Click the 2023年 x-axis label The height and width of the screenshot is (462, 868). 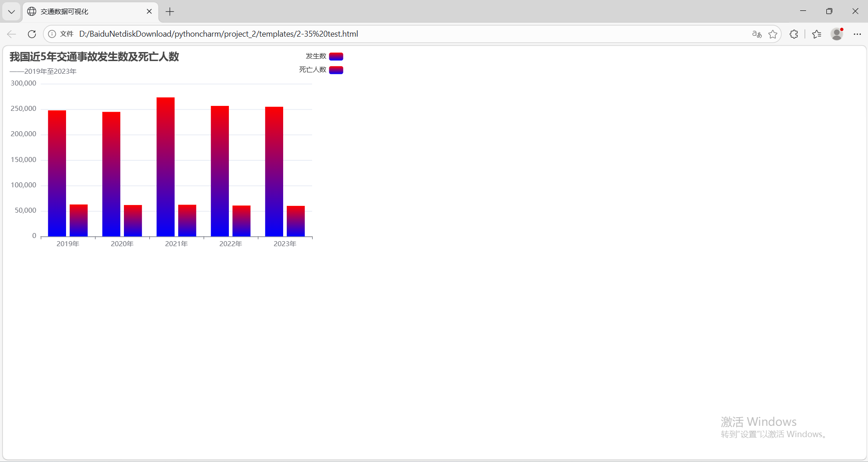click(285, 244)
